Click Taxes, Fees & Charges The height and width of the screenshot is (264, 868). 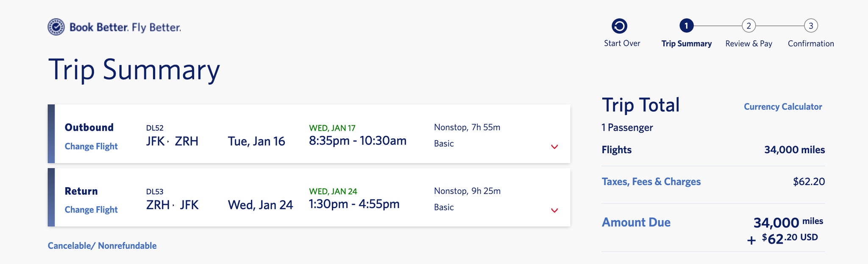click(651, 181)
